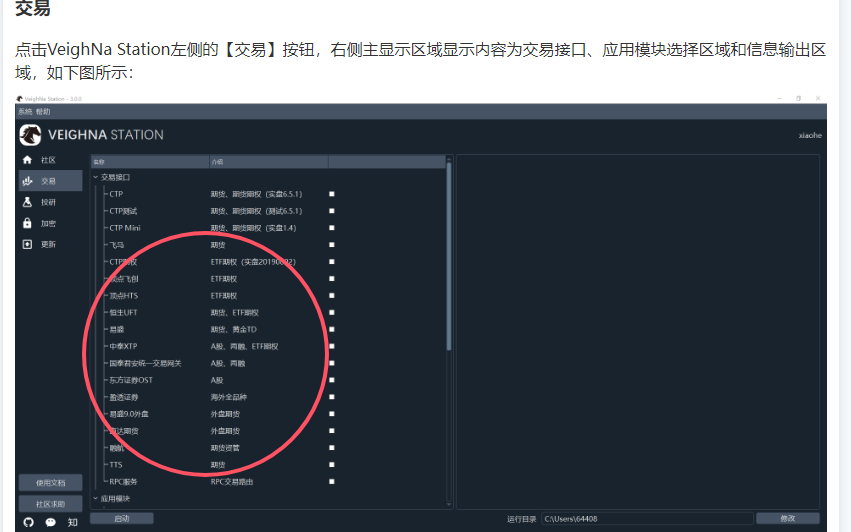Screen dimensions: 851x532
Task: Enable the CTP测试 checkbox
Action: tap(332, 211)
